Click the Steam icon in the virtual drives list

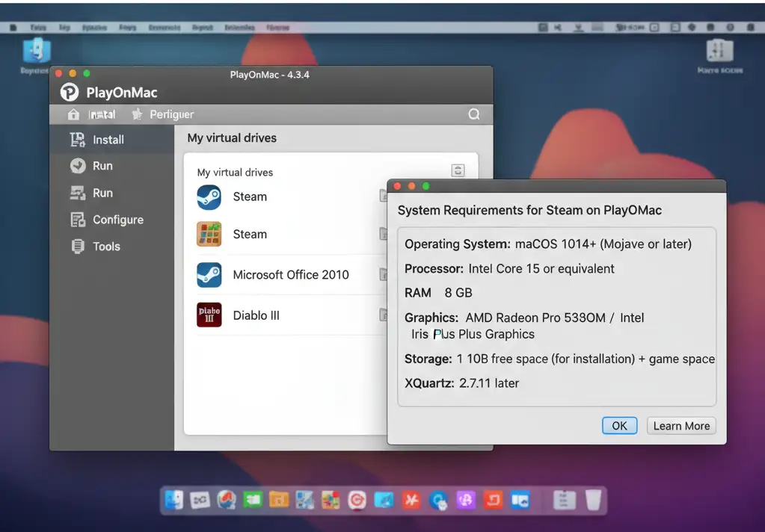tap(209, 197)
